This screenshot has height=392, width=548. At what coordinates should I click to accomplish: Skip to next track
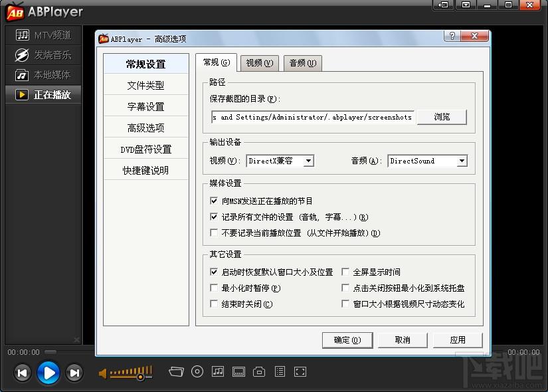pos(74,373)
